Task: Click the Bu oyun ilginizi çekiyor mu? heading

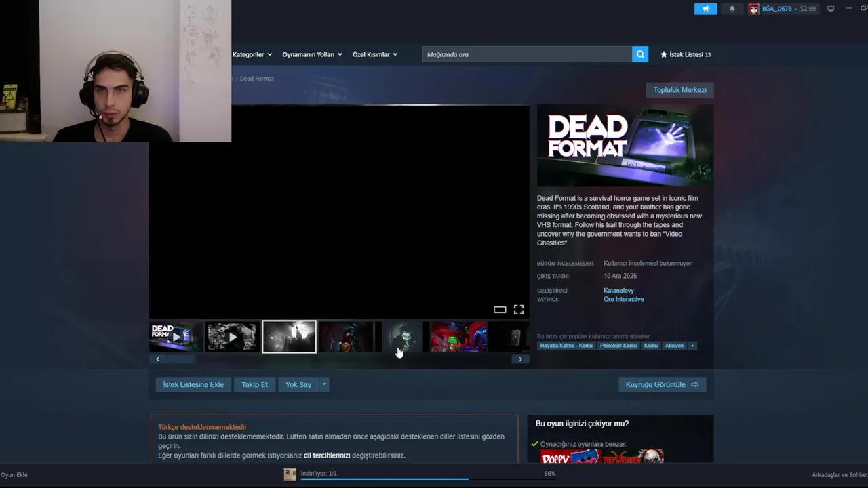Action: (582, 424)
